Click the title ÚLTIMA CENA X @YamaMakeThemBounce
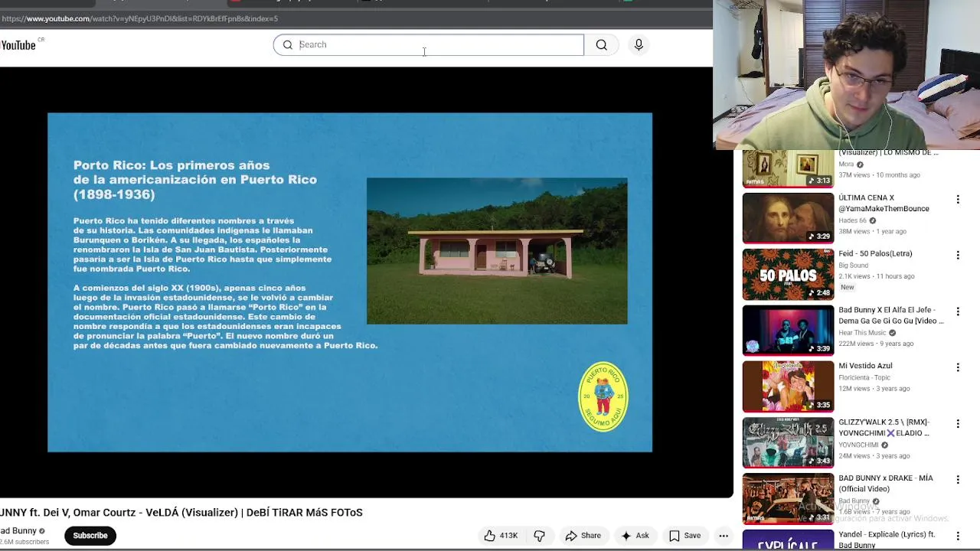This screenshot has height=551, width=980. tap(884, 203)
